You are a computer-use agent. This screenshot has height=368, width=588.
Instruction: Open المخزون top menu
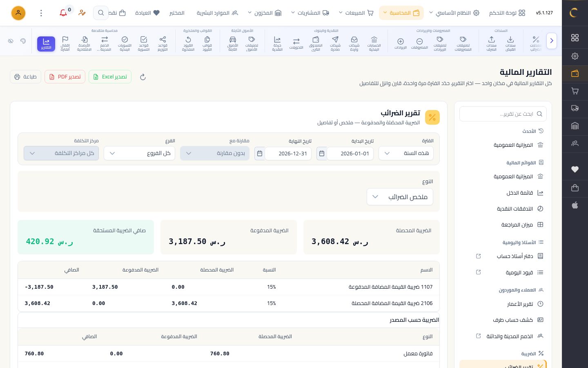click(265, 13)
